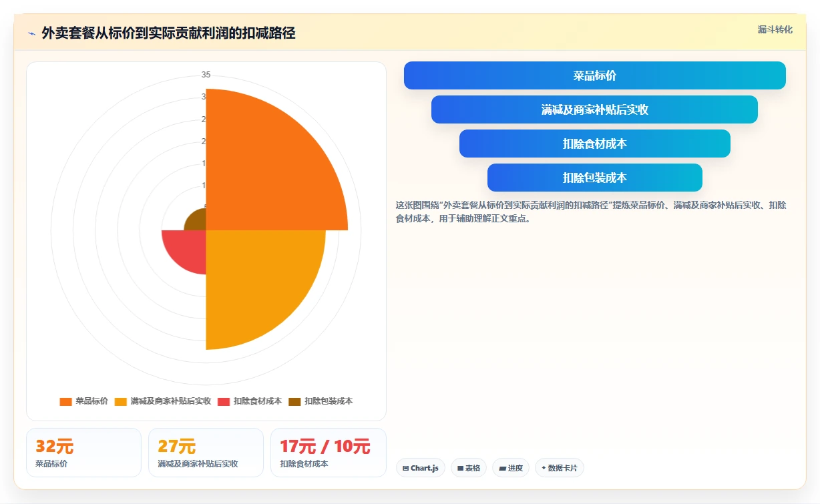Select the 扣除食材成本 funnel bar
This screenshot has height=504, width=820.
coord(595,144)
